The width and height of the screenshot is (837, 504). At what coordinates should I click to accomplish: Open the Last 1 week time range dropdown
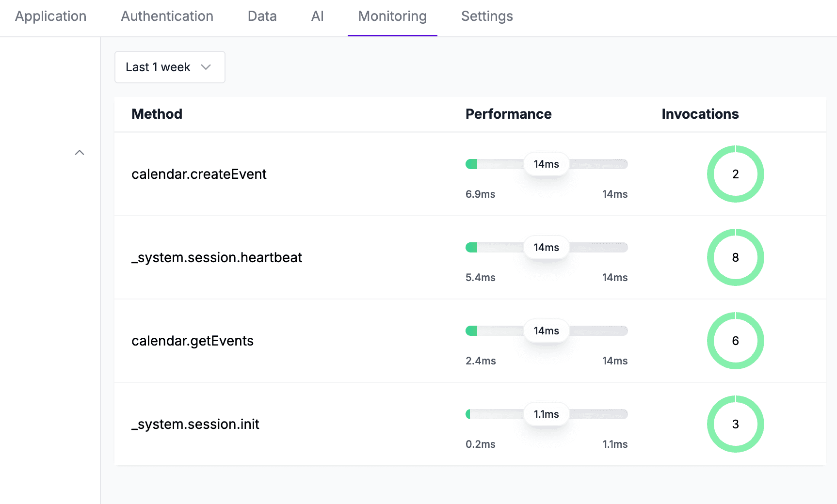point(169,67)
